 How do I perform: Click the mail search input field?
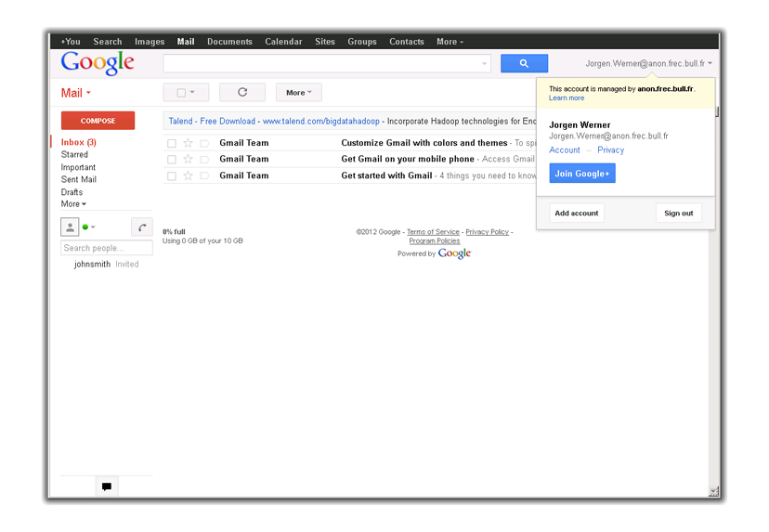click(321, 63)
